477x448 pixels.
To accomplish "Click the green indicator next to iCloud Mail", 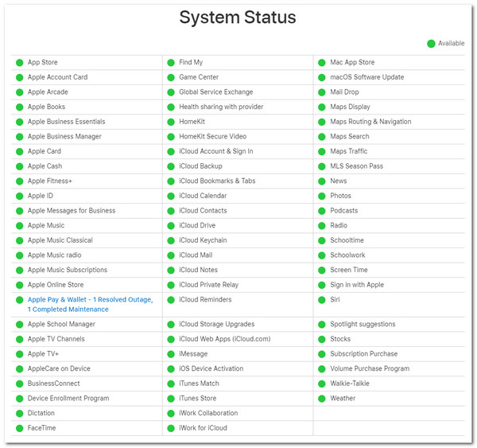I will [x=171, y=255].
